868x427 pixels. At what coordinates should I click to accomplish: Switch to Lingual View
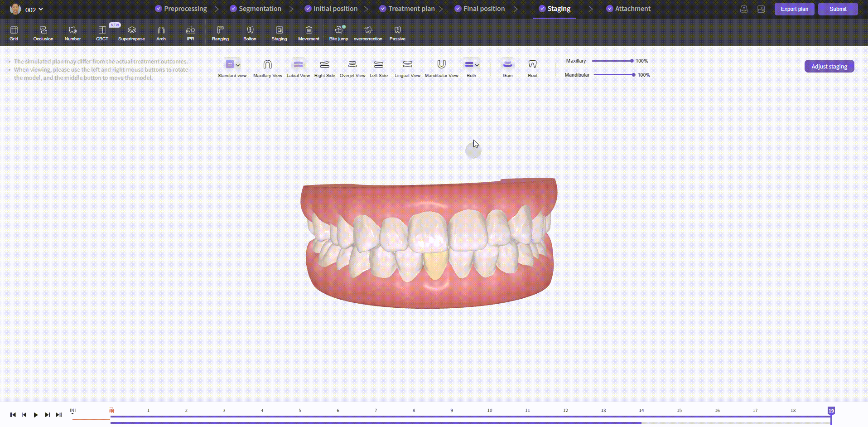[407, 68]
